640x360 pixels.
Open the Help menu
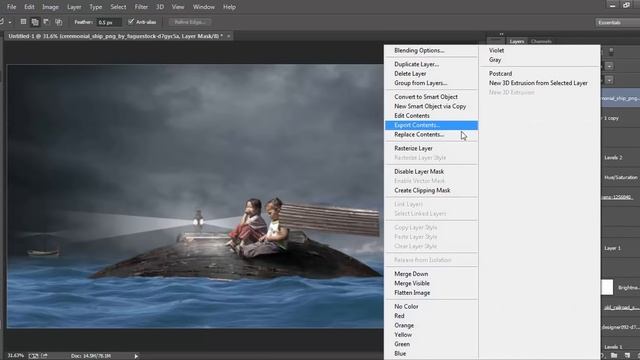[x=229, y=7]
